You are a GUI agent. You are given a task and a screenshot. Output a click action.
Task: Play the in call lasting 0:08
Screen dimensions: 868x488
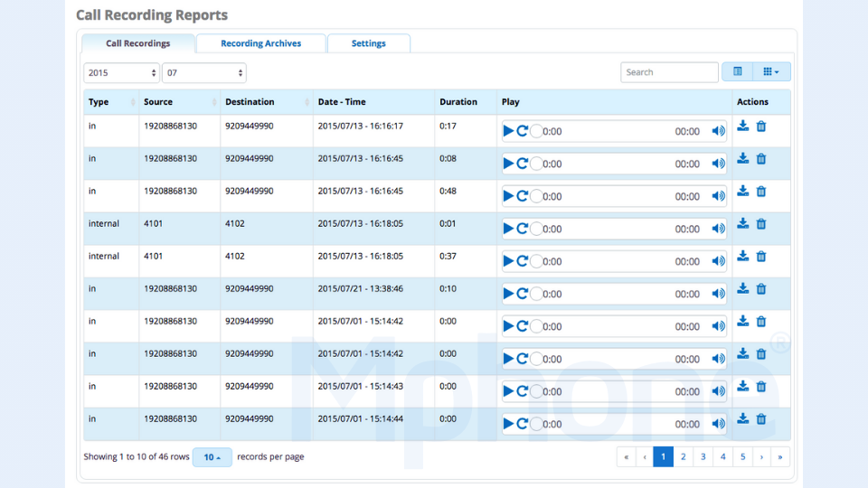508,164
